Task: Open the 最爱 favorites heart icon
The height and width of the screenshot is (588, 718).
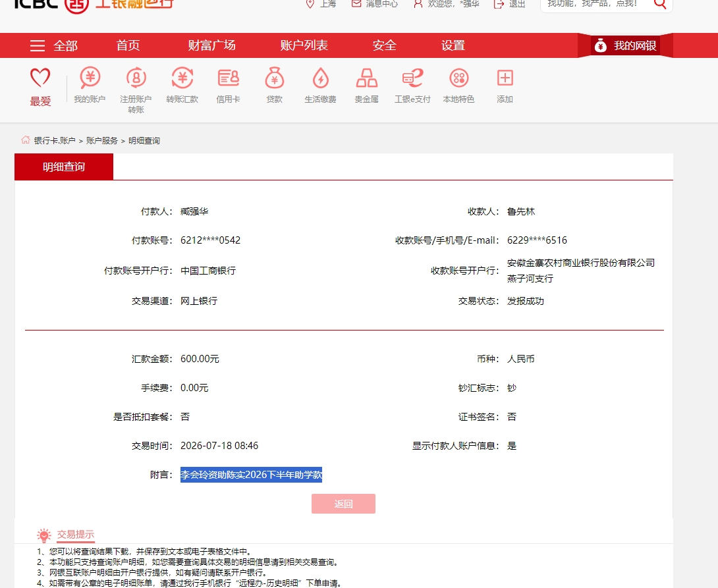Action: coord(40,77)
